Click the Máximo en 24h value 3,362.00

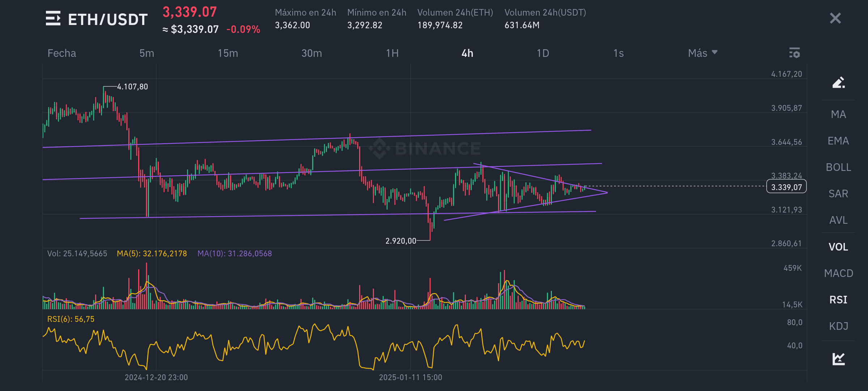coord(292,25)
